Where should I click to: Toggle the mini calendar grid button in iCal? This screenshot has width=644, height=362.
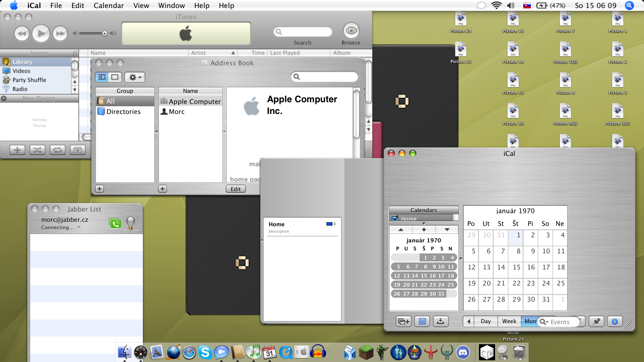pyautogui.click(x=422, y=321)
